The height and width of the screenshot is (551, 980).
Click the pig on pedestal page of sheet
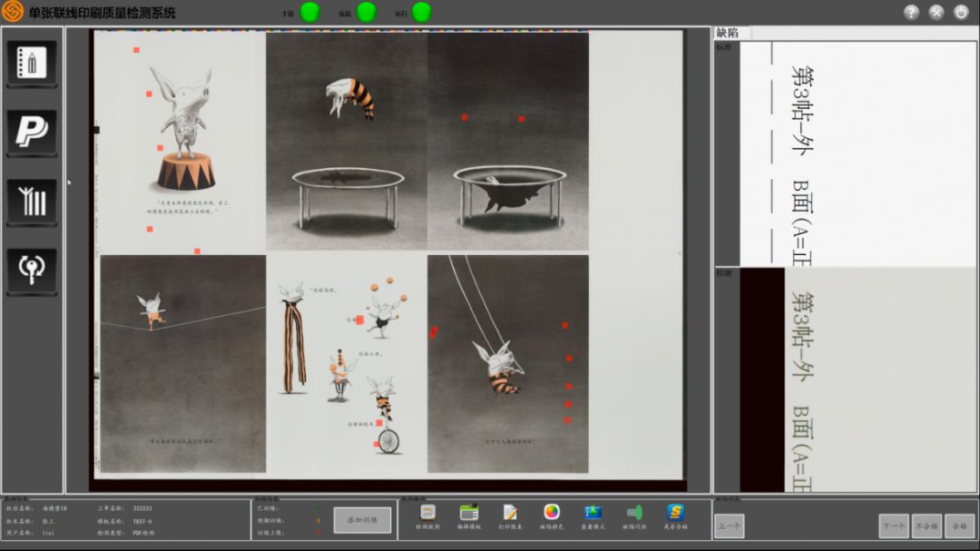pyautogui.click(x=181, y=142)
